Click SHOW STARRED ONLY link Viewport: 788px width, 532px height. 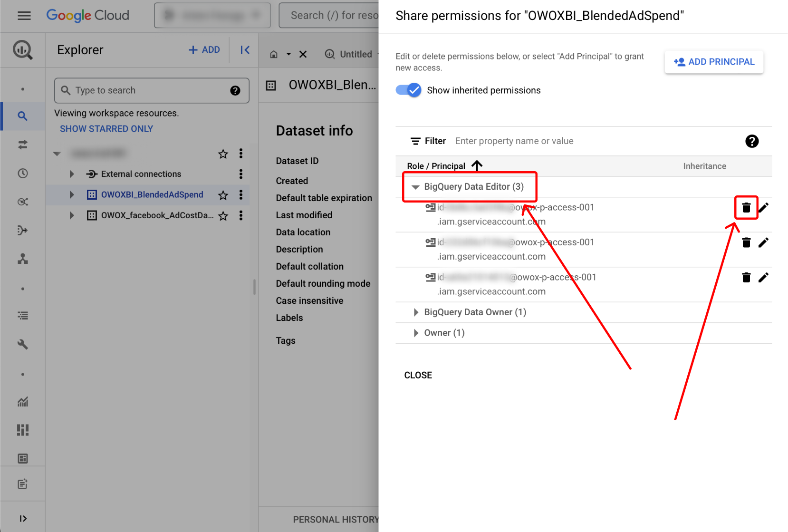coord(106,129)
